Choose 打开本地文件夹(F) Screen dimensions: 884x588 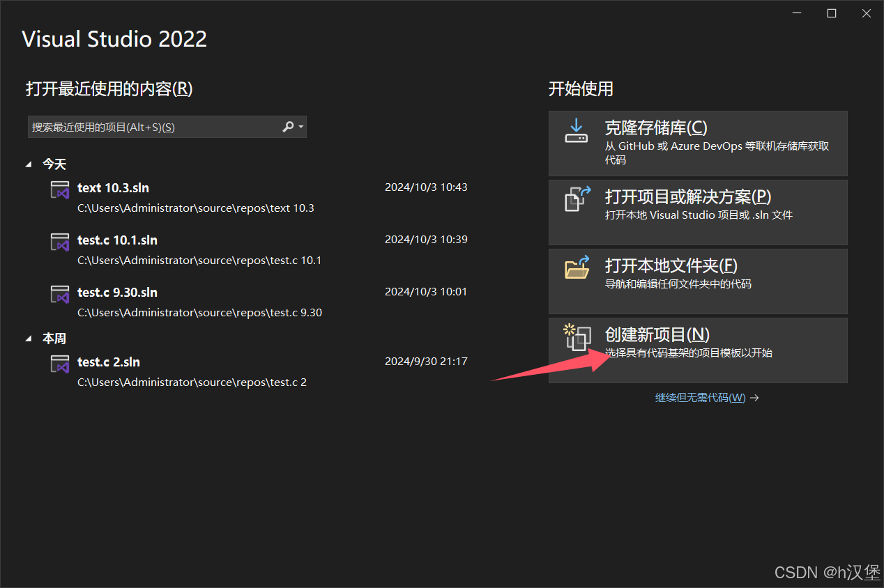click(698, 281)
